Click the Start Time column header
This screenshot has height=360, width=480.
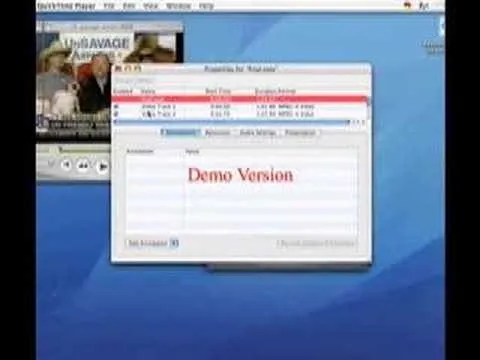click(218, 91)
